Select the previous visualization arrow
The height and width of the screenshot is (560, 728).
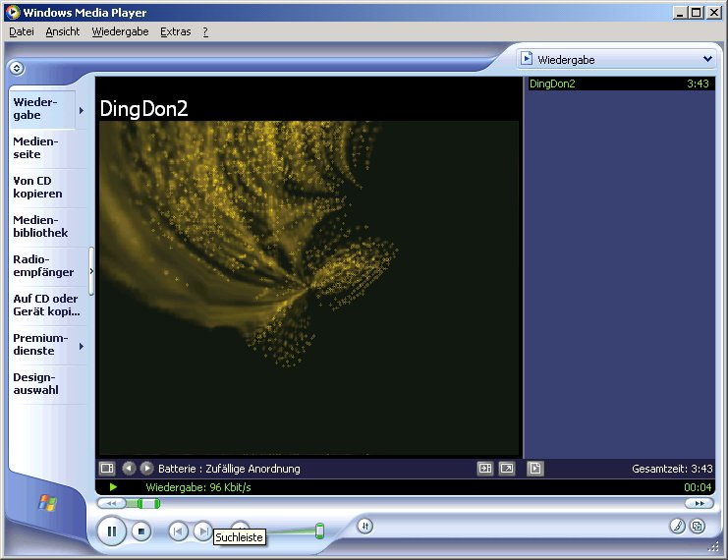[x=129, y=469]
